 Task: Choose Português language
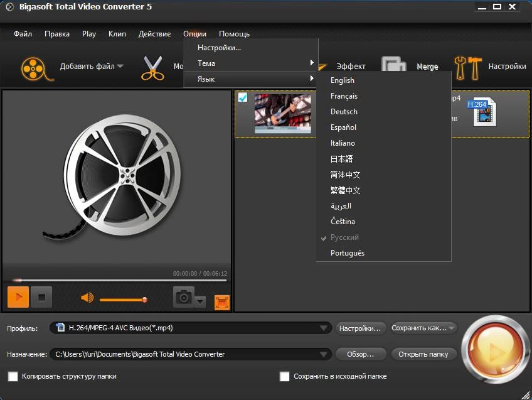click(x=383, y=253)
